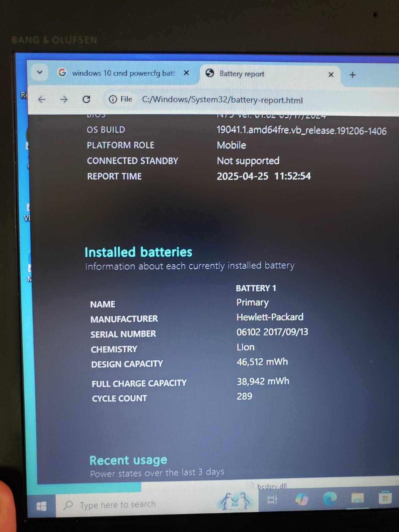
Task: Open a new browser tab
Action: [352, 75]
